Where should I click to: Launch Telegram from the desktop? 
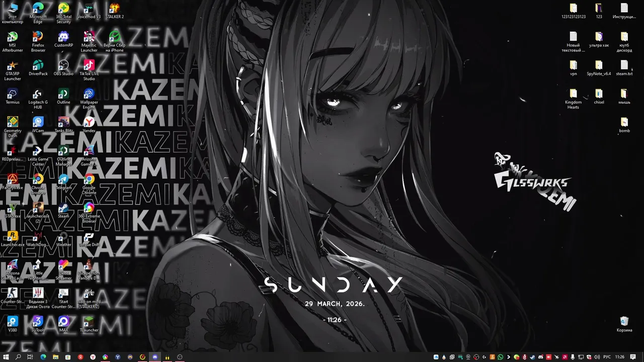click(63, 180)
